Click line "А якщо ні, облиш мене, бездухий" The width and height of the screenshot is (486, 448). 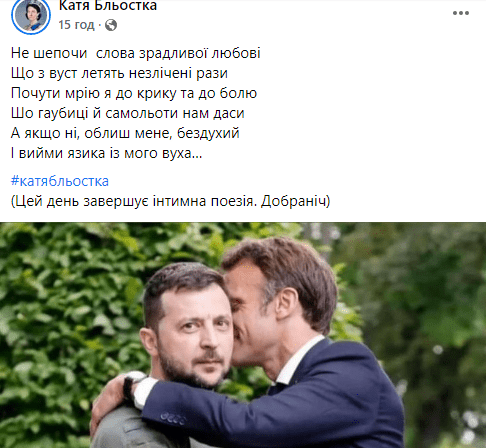(125, 133)
